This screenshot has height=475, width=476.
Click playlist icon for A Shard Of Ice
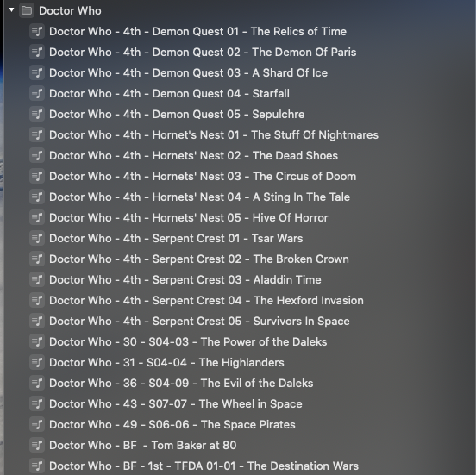(x=37, y=72)
